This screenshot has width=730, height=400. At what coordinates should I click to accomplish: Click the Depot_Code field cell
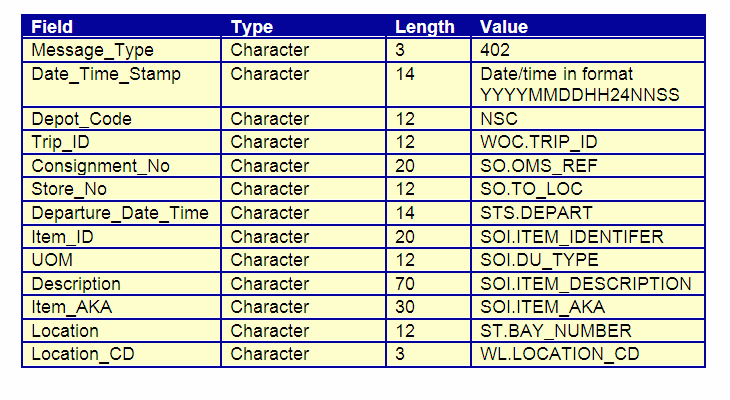pos(122,119)
